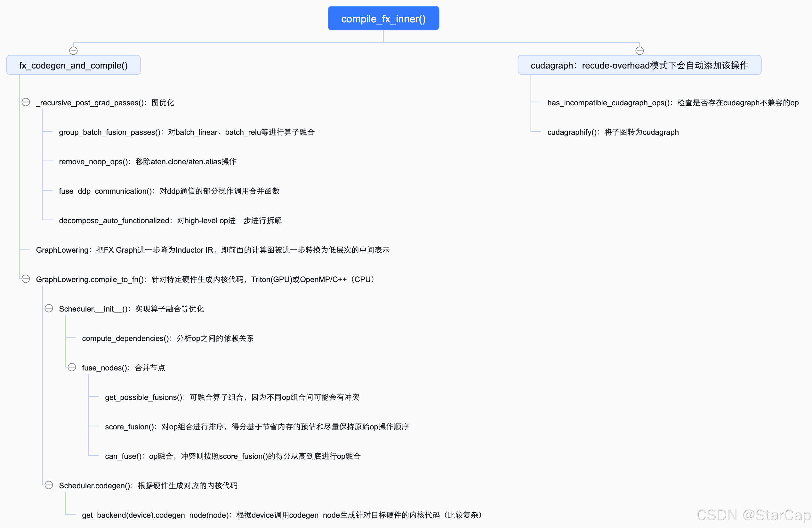
Task: Collapse the _recursive_post_grad_passes() node
Action: click(x=26, y=102)
